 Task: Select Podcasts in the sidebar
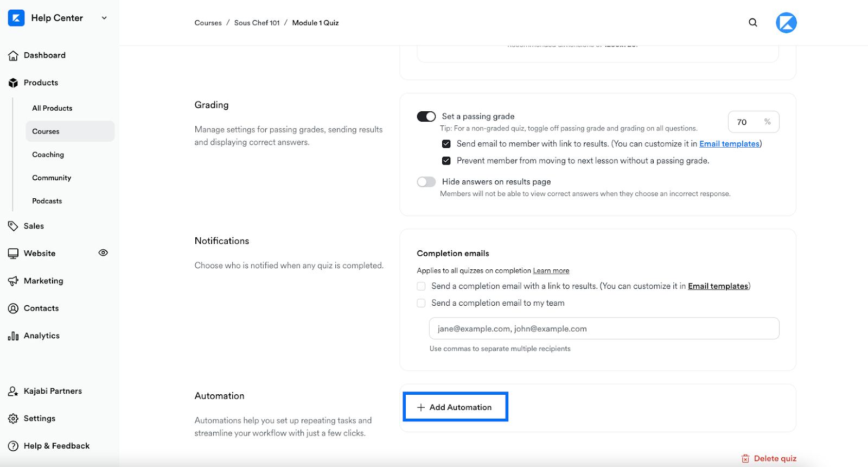pos(47,201)
